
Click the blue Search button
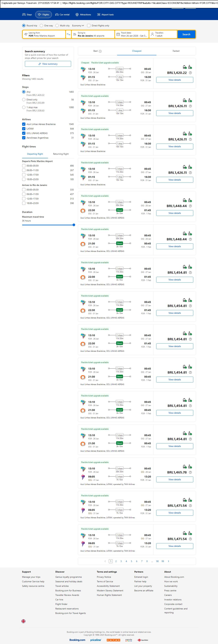pyautogui.click(x=186, y=34)
